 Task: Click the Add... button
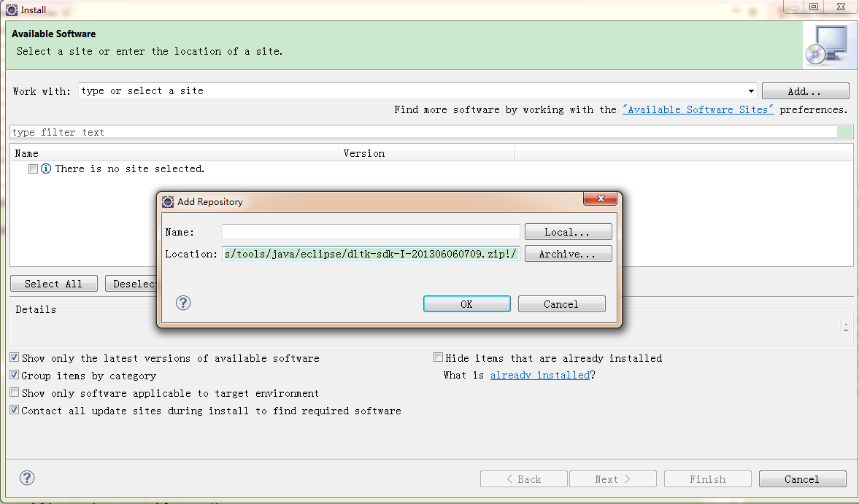click(805, 91)
